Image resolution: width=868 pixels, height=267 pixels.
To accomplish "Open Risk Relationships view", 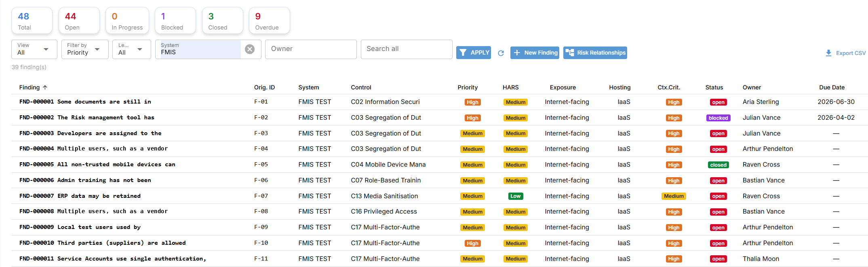I will [595, 53].
